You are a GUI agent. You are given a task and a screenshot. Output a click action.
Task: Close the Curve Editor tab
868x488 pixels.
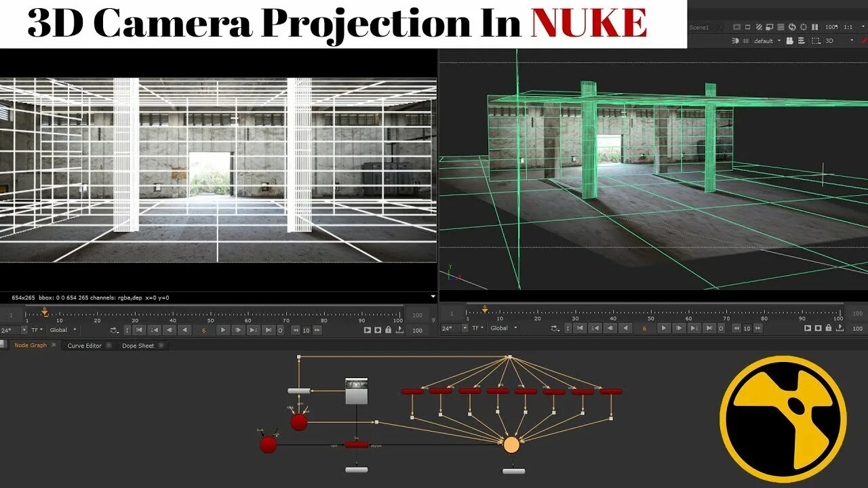108,346
